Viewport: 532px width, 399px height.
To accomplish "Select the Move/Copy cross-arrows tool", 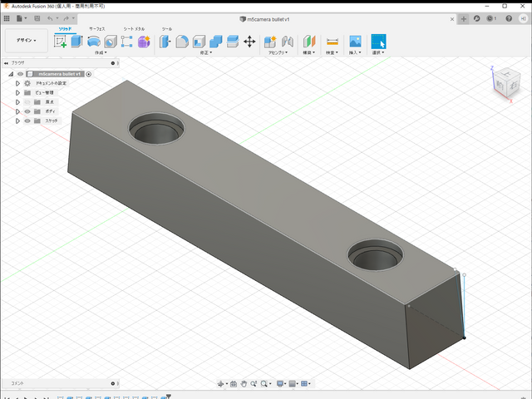I will [249, 41].
